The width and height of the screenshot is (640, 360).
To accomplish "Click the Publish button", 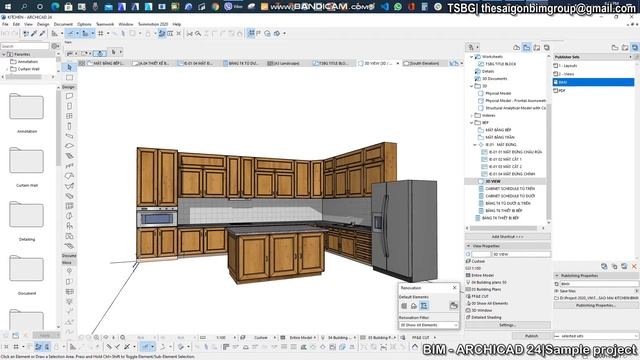I will pos(531,336).
